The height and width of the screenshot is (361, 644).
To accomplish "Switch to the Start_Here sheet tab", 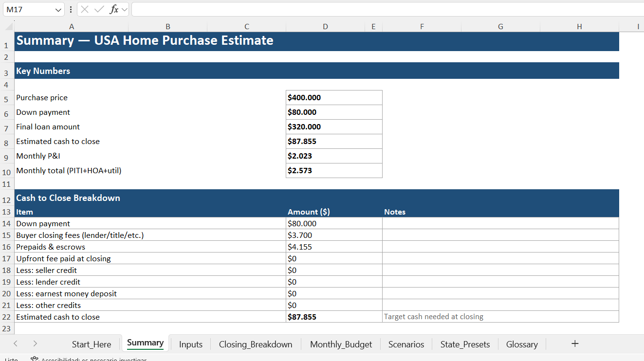I will click(92, 344).
